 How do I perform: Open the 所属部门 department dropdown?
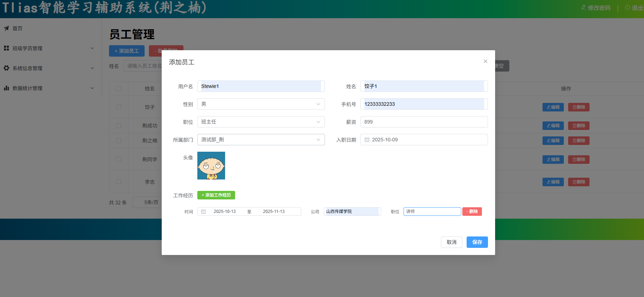point(261,140)
